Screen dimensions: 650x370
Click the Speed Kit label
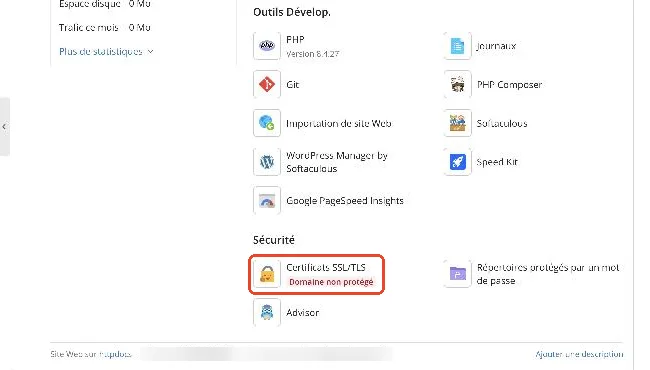(x=497, y=162)
